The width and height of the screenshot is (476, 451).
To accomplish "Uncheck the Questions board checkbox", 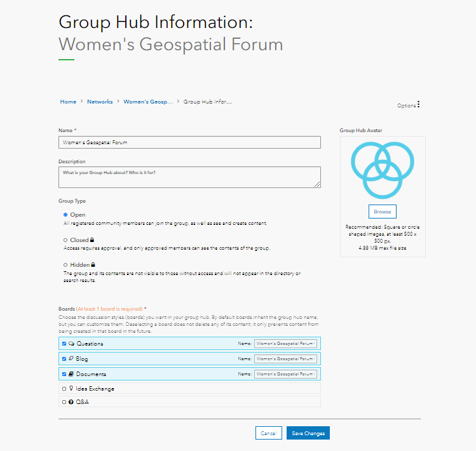I will 64,344.
